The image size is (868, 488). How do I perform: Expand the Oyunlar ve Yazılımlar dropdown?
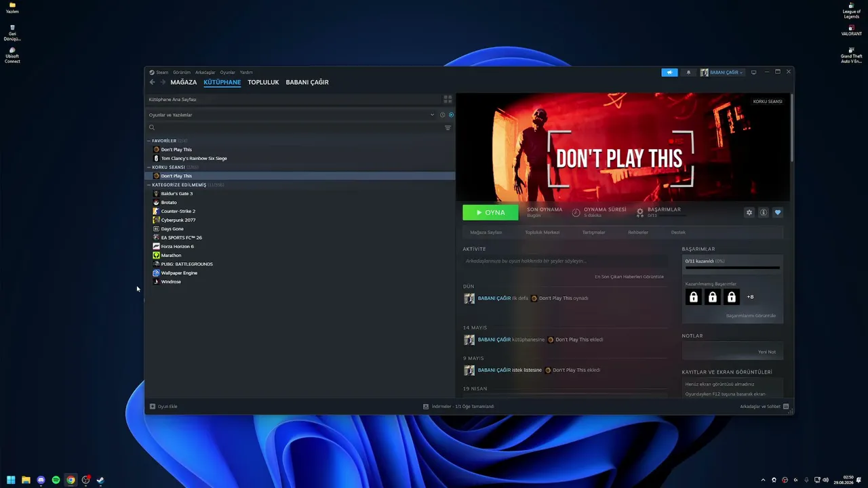432,115
